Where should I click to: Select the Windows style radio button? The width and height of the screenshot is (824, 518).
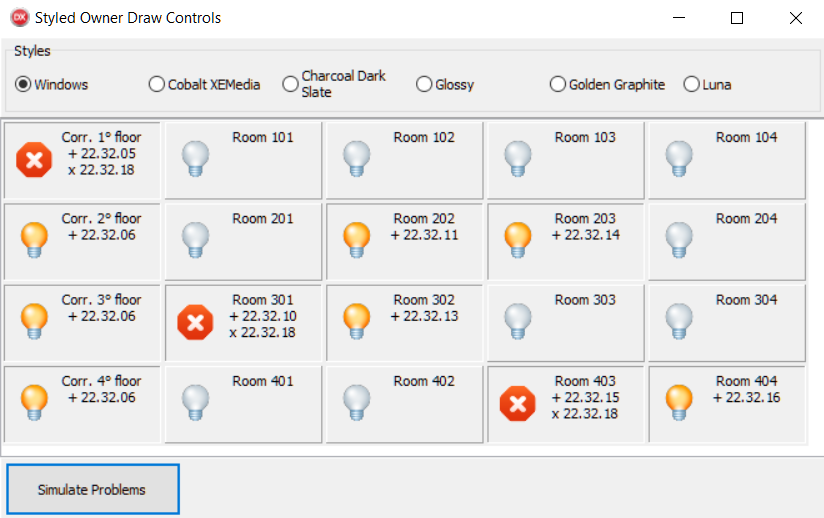coord(23,85)
